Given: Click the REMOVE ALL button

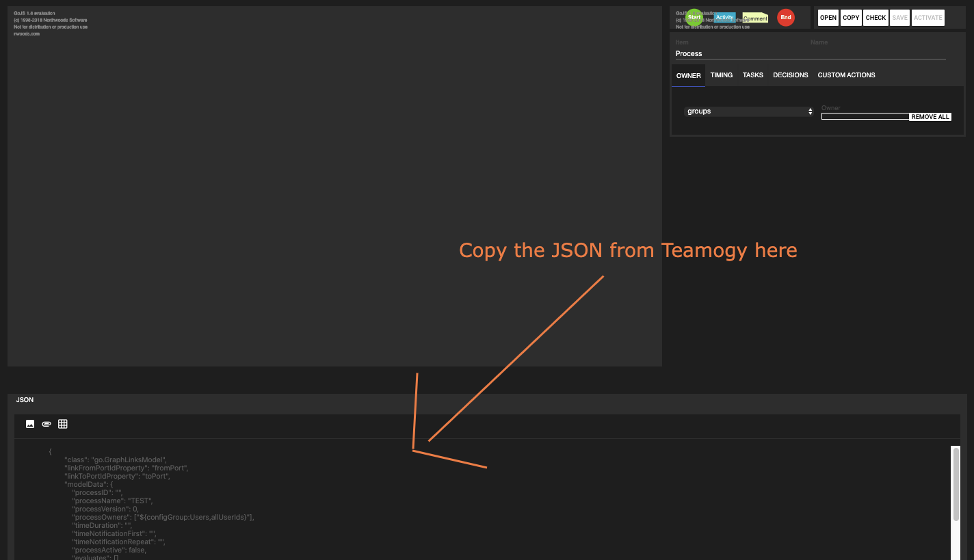Looking at the screenshot, I should coord(930,117).
